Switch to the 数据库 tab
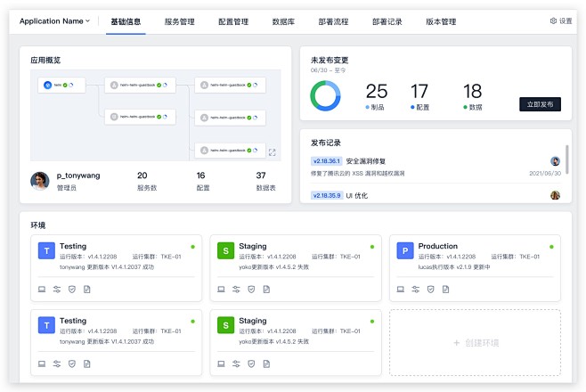Screen dimensions: 586x392 tap(284, 21)
